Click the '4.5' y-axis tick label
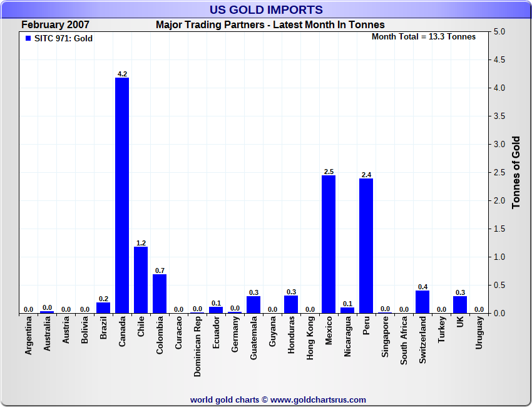Viewport: 532px width, 407px height. (x=499, y=59)
